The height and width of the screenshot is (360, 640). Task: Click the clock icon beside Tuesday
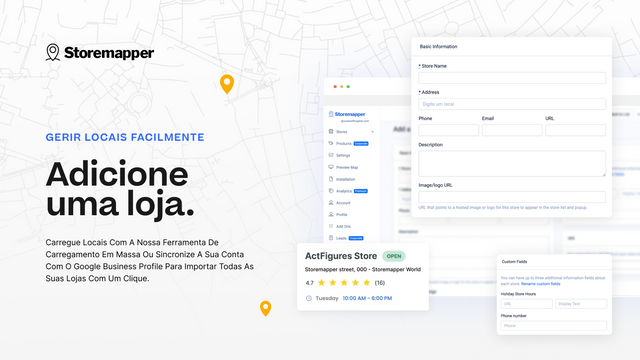tap(309, 298)
